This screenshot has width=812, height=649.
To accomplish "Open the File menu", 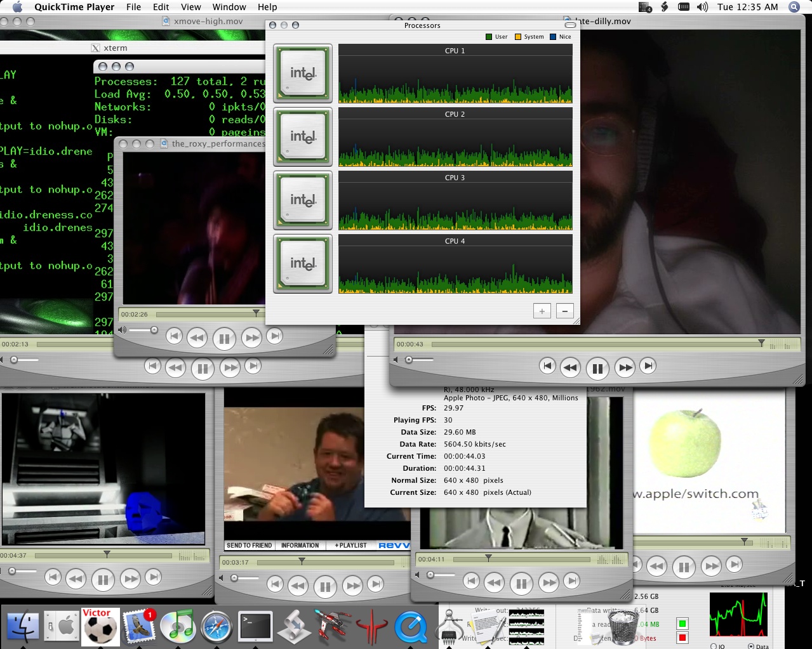I will 133,7.
